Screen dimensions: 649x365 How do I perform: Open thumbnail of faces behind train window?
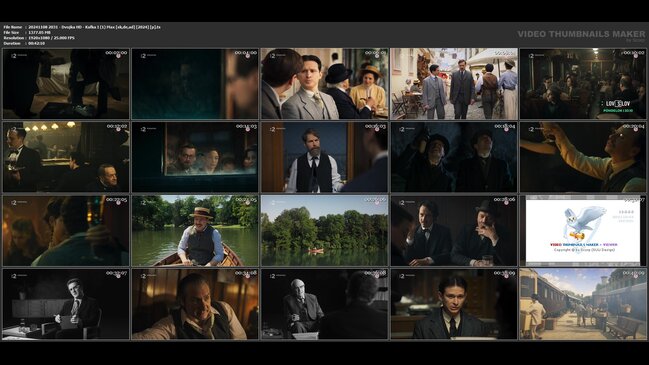(195, 157)
